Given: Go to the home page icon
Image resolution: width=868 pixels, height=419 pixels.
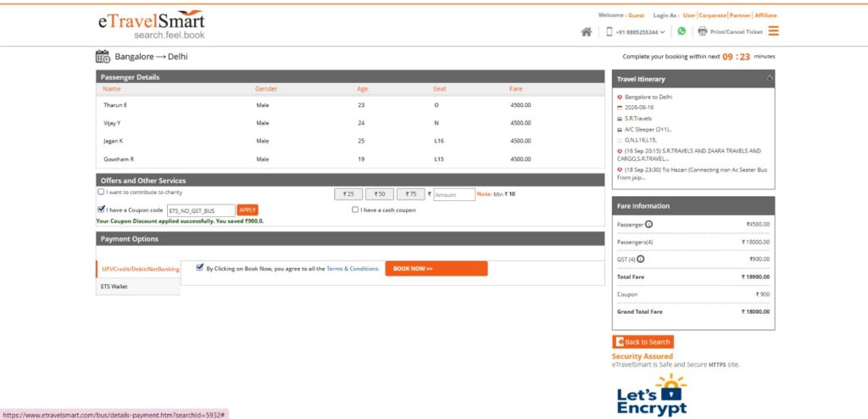Looking at the screenshot, I should [587, 32].
